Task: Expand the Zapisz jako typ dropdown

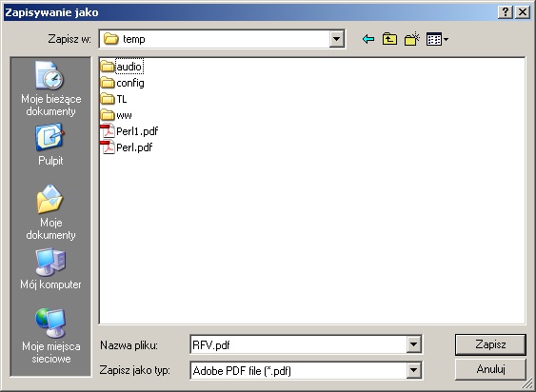Action: click(x=413, y=370)
